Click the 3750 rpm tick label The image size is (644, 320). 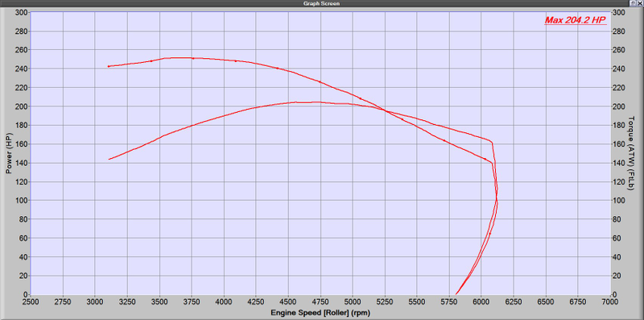pyautogui.click(x=192, y=302)
